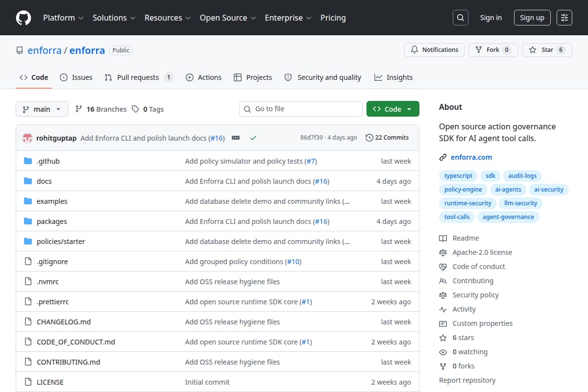
Task: Open appearance settings sliders icon
Action: pos(564,18)
